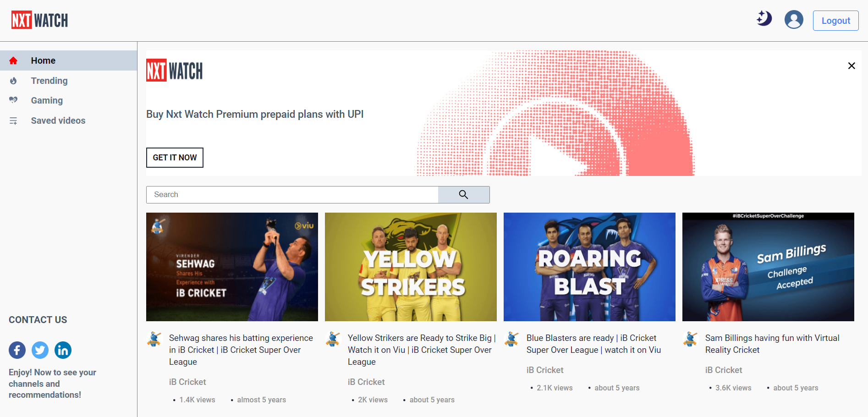The image size is (868, 417).
Task: Open the LinkedIn contact icon
Action: point(63,351)
